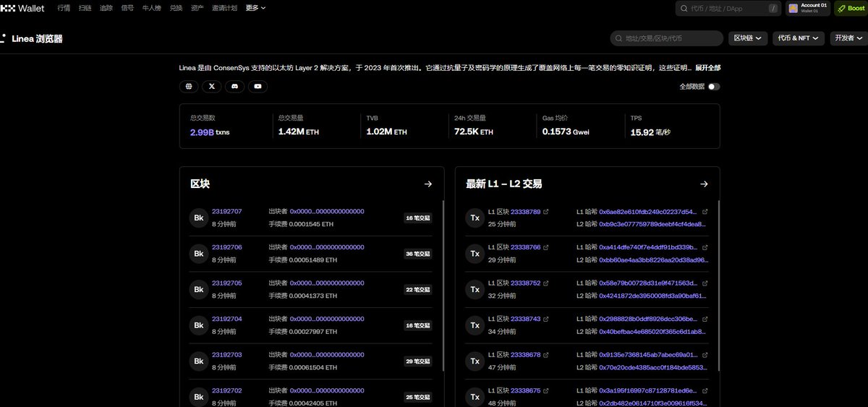This screenshot has width=868, height=407.
Task: Click the 36 笔交易 badge
Action: point(418,254)
